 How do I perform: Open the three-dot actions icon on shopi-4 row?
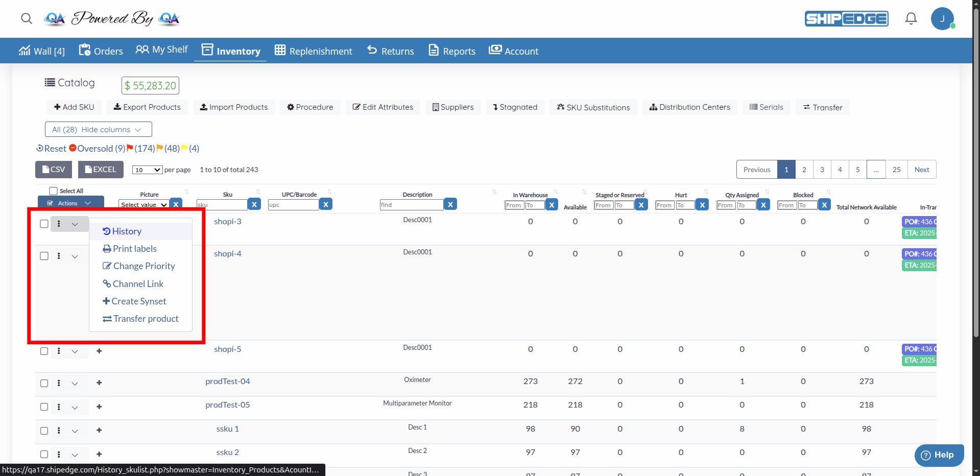(x=59, y=256)
